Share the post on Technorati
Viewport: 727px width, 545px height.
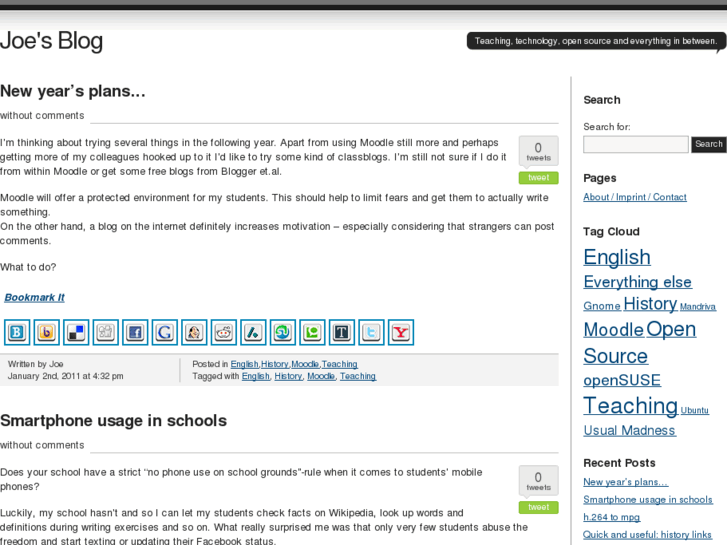(x=312, y=332)
